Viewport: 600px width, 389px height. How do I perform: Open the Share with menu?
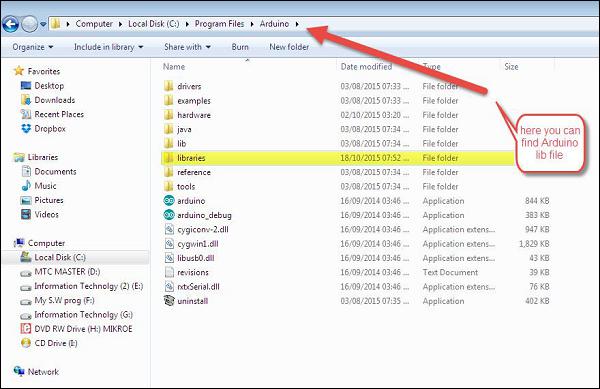coord(188,47)
